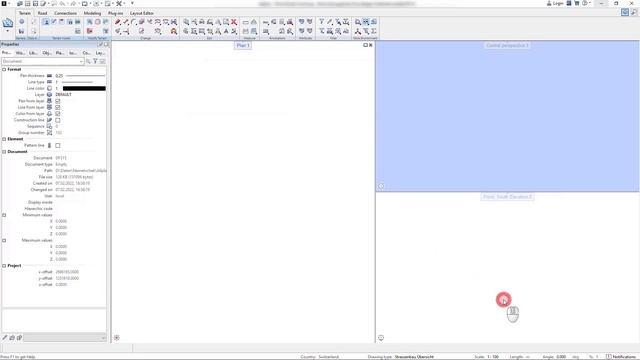Open the Document dropdown in Properties

[x=81, y=61]
